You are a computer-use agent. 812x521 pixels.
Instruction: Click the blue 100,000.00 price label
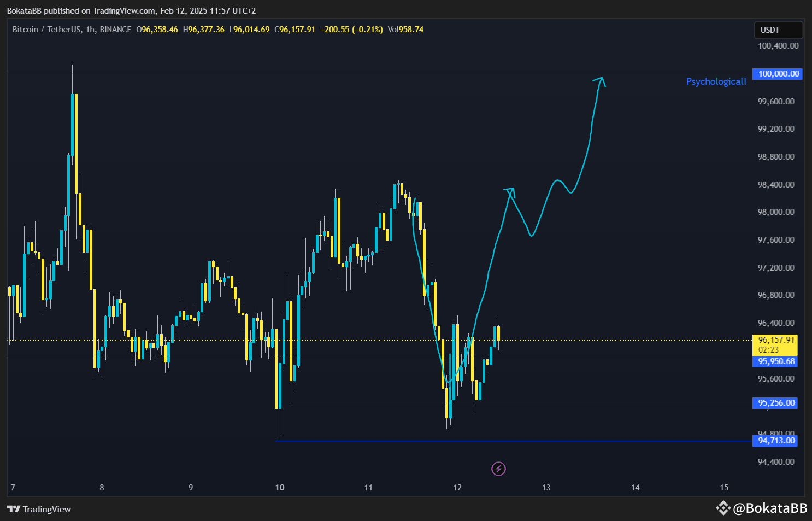778,74
